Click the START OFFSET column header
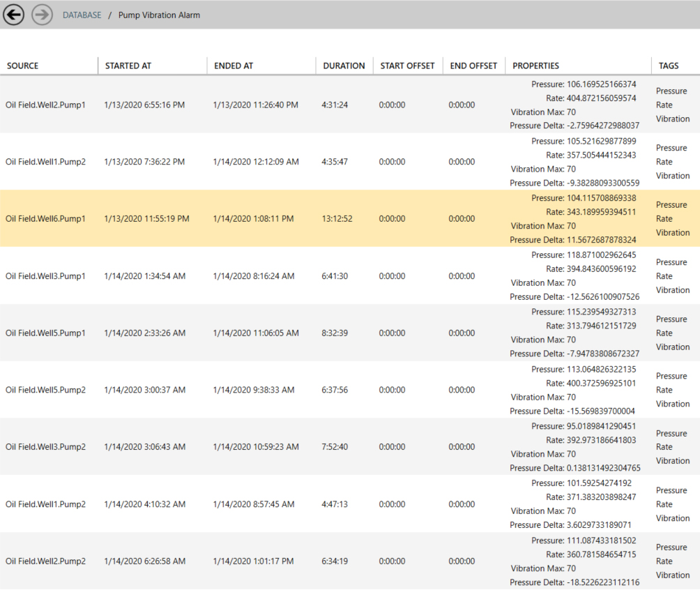 [x=407, y=66]
